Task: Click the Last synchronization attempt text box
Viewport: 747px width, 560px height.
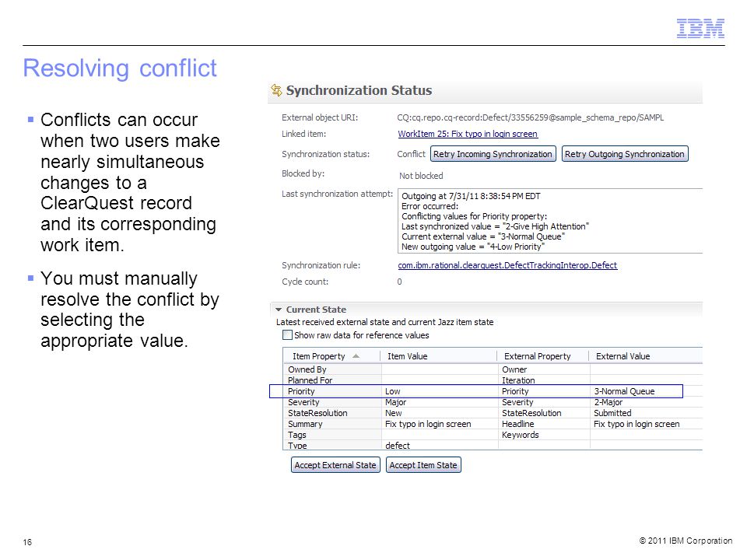Action: coord(550,221)
